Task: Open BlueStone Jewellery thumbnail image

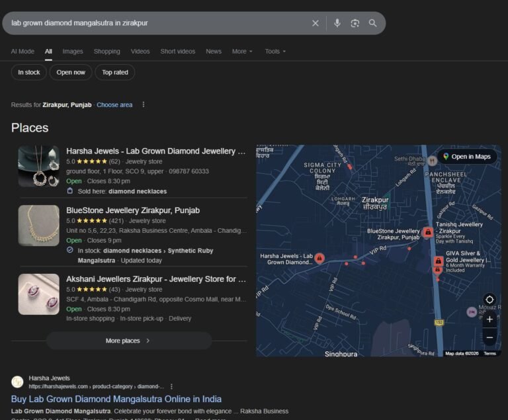Action: [x=38, y=226]
